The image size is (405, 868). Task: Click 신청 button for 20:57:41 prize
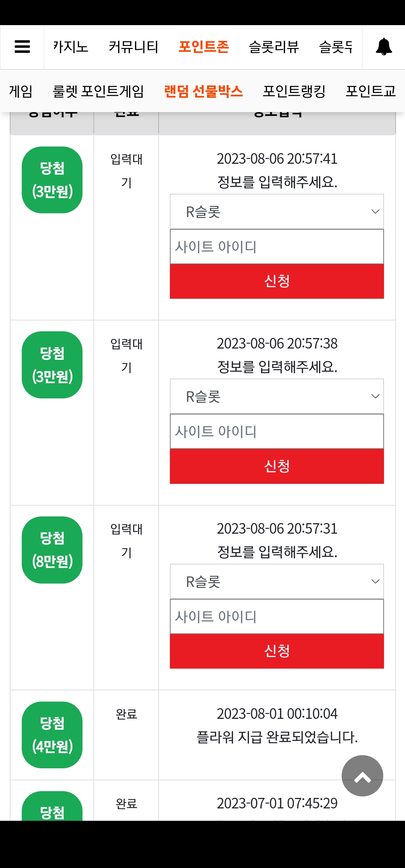tap(277, 281)
